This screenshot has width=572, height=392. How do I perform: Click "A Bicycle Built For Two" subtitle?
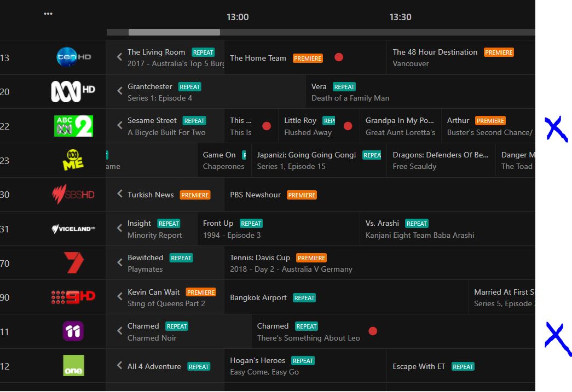coord(167,132)
